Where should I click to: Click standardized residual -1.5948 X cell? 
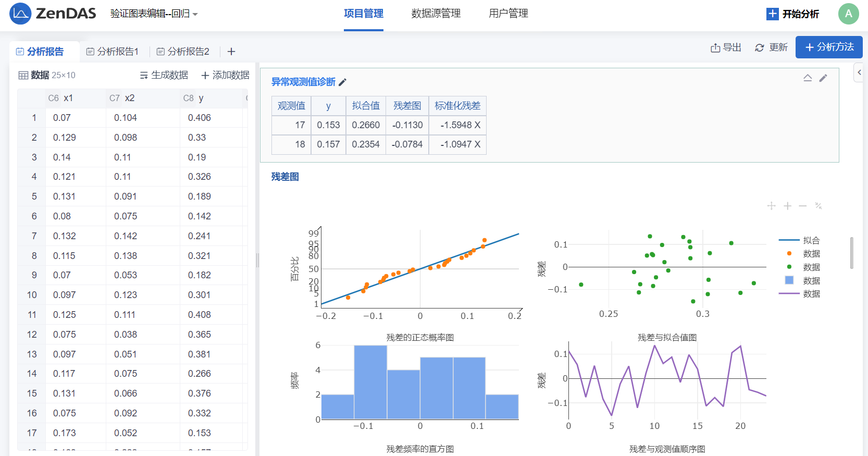[x=457, y=125]
